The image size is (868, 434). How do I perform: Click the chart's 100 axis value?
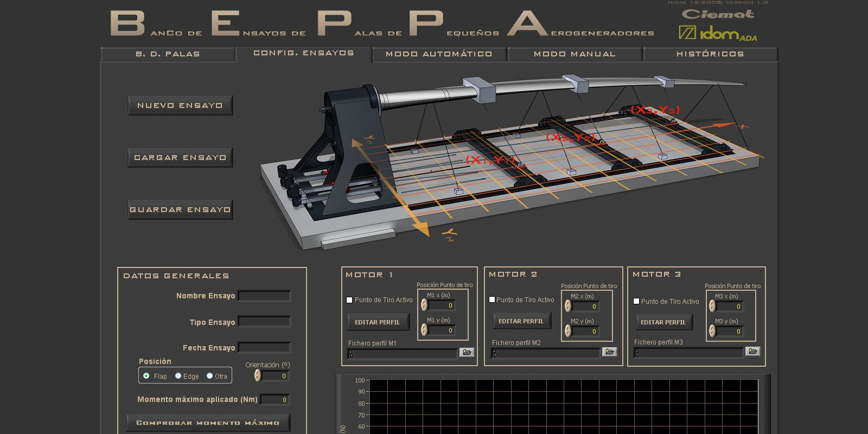360,380
